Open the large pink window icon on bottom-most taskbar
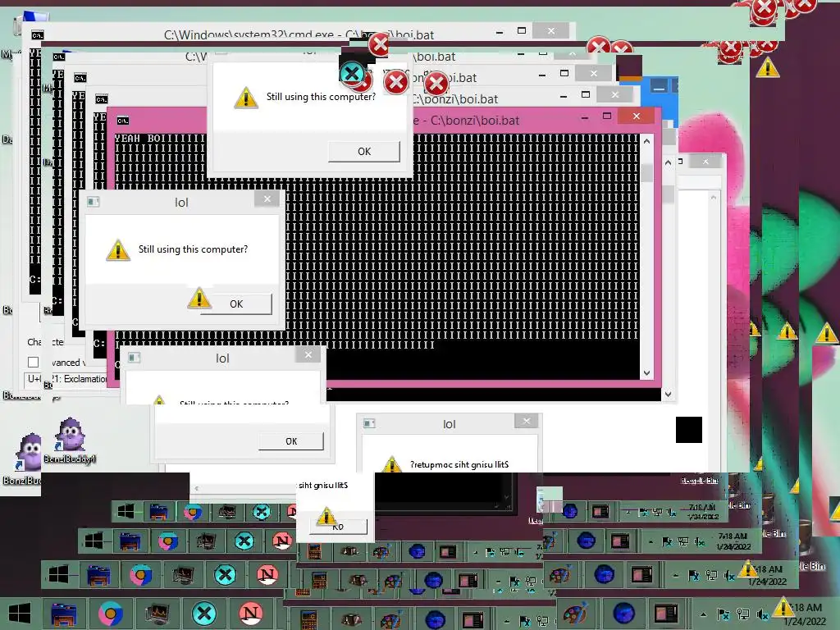 [665, 612]
